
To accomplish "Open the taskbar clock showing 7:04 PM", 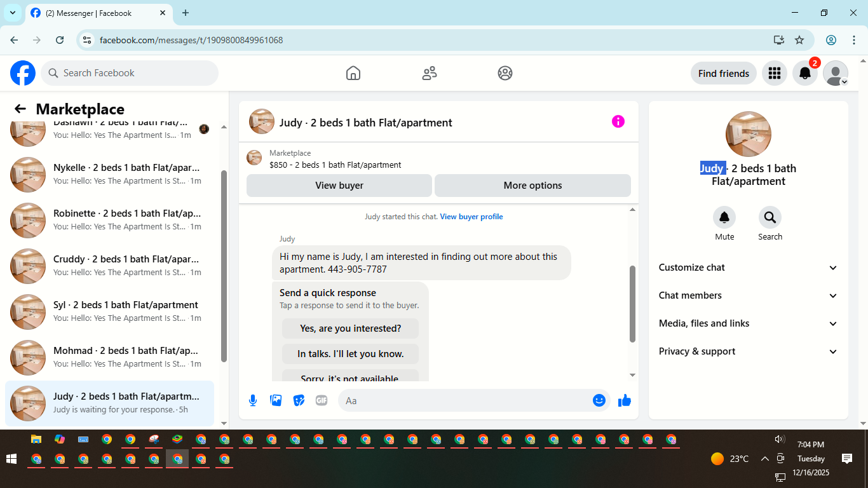I will [811, 459].
